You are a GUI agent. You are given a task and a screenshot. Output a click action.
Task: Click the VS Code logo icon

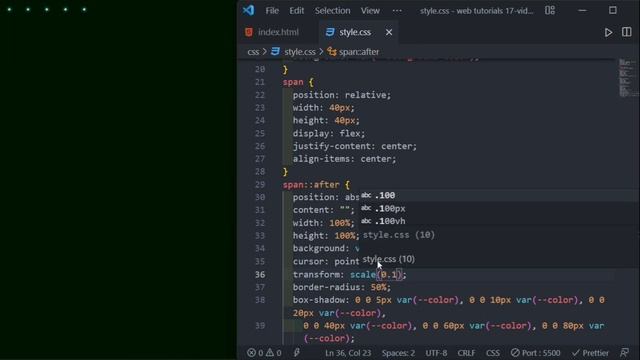tap(248, 10)
